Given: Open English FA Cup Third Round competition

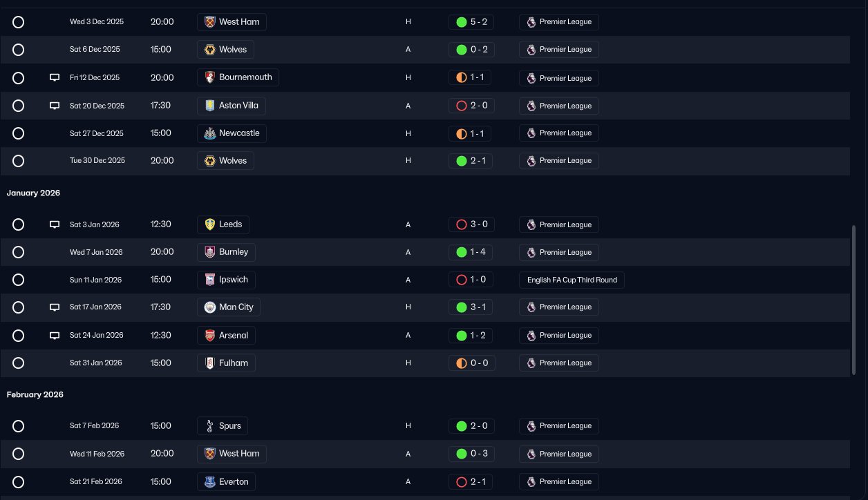Looking at the screenshot, I should tap(572, 280).
